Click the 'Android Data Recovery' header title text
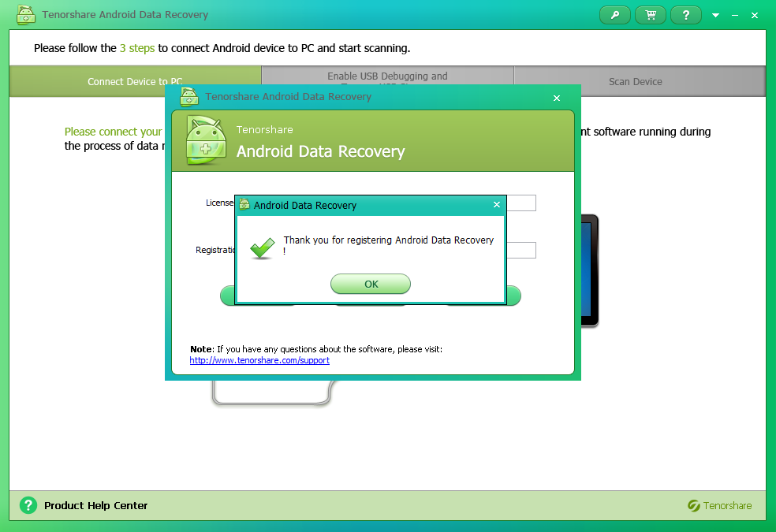776x532 pixels. coord(321,151)
